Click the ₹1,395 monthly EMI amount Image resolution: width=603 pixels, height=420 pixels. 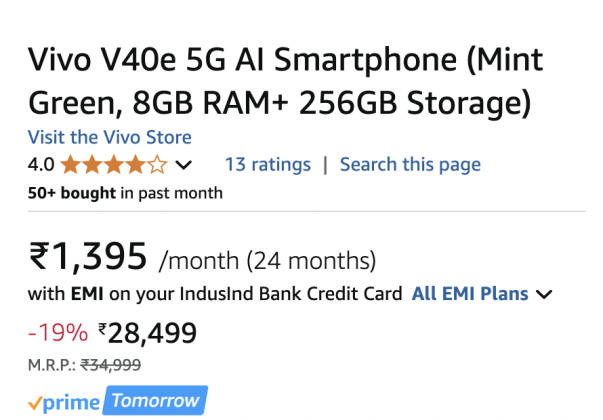click(x=88, y=258)
